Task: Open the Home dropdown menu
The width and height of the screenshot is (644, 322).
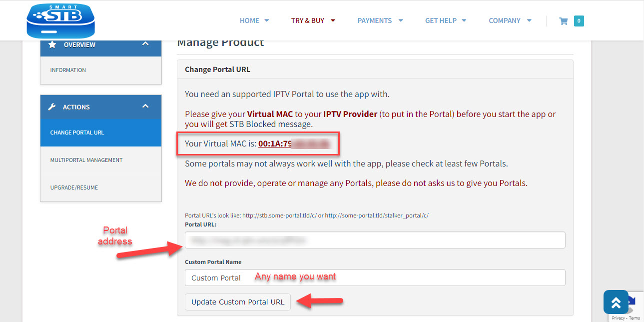Action: tap(254, 21)
